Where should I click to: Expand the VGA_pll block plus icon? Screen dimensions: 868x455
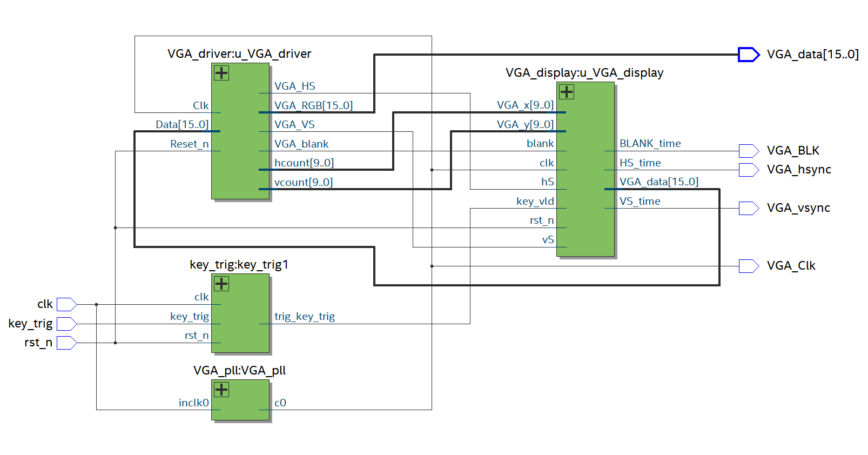221,390
